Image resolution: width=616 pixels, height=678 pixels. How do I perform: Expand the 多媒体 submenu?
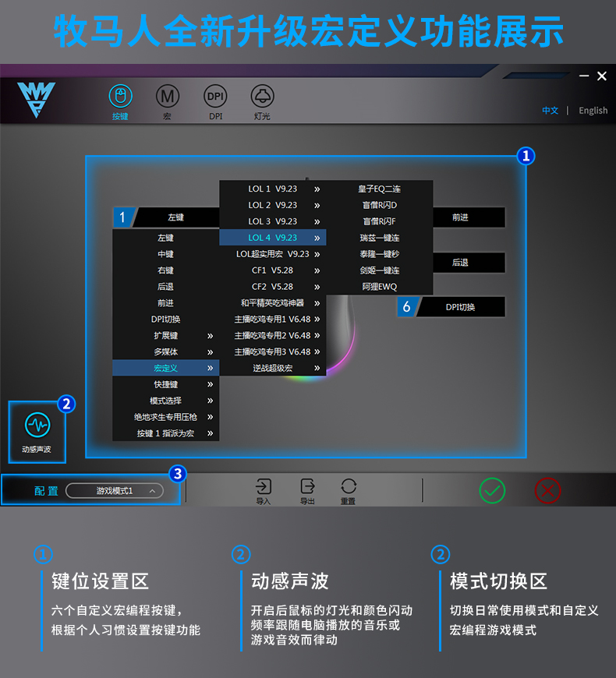click(x=165, y=351)
